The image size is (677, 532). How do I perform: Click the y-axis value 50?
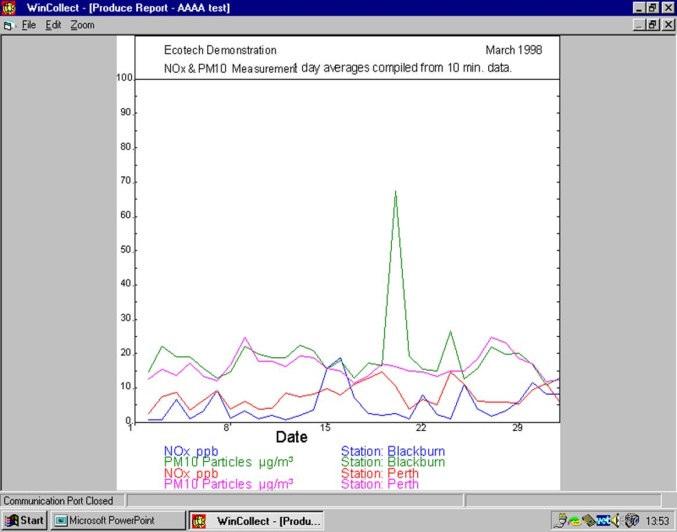coord(126,250)
